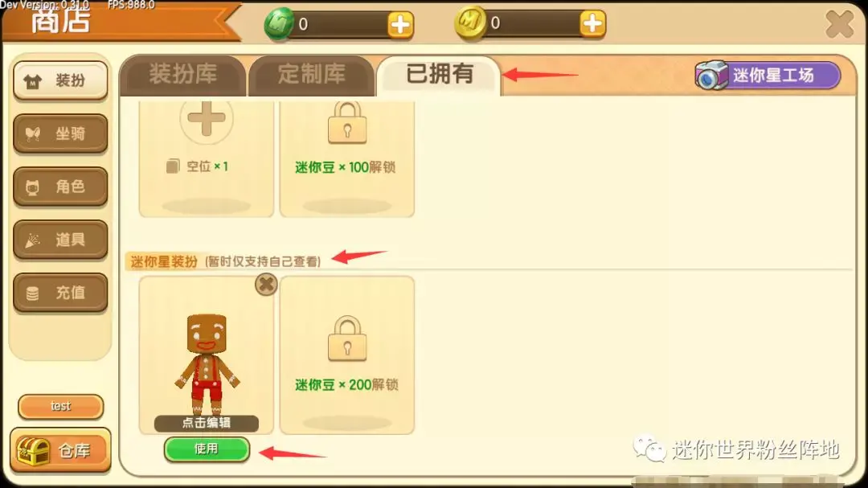Select 角色 category in sidebar
This screenshot has height=488, width=868.
click(60, 187)
